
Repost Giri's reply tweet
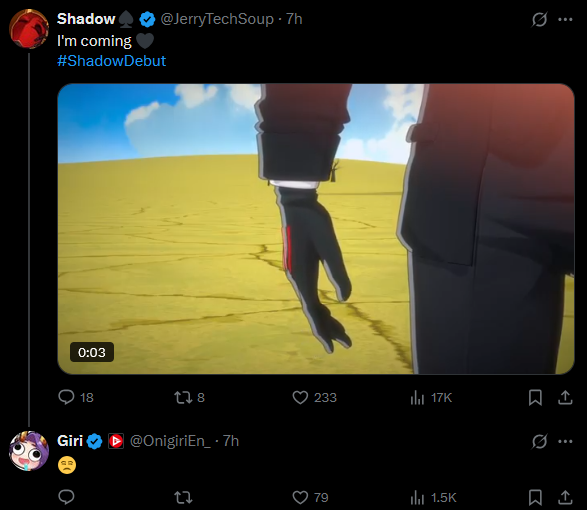click(183, 497)
